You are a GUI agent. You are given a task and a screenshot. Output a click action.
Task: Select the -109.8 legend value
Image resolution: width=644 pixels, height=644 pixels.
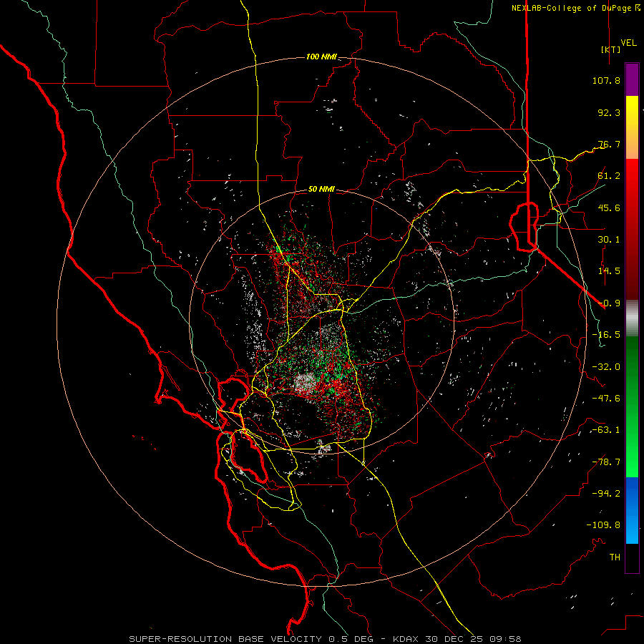603,525
